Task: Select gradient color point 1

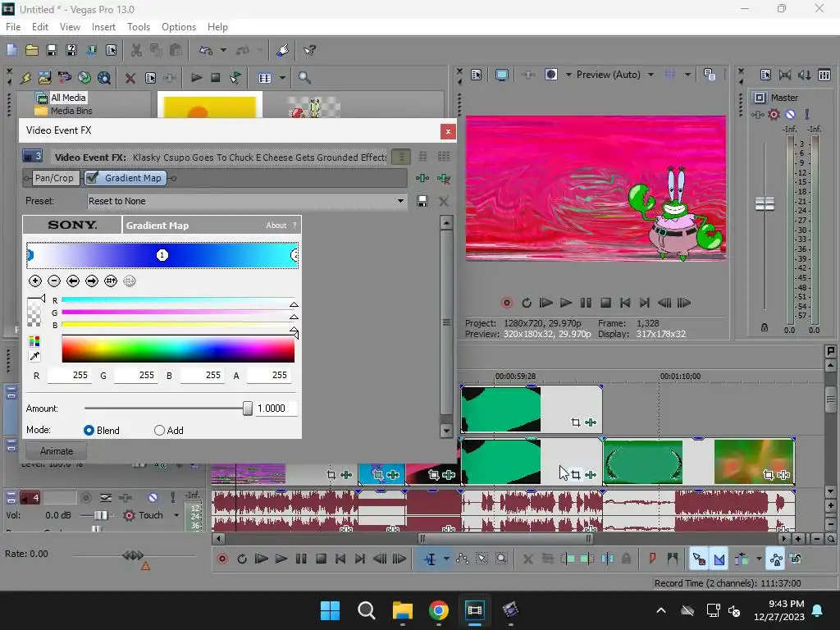Action: tap(162, 255)
